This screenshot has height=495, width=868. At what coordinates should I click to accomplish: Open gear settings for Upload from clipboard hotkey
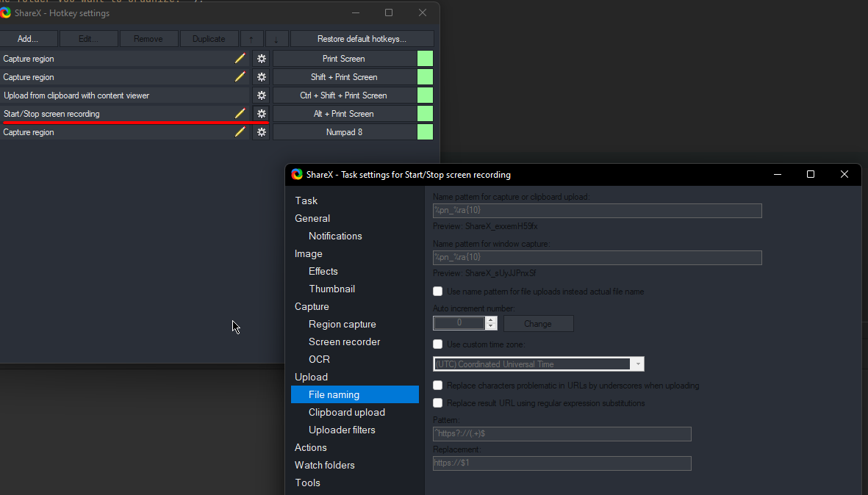tap(261, 95)
